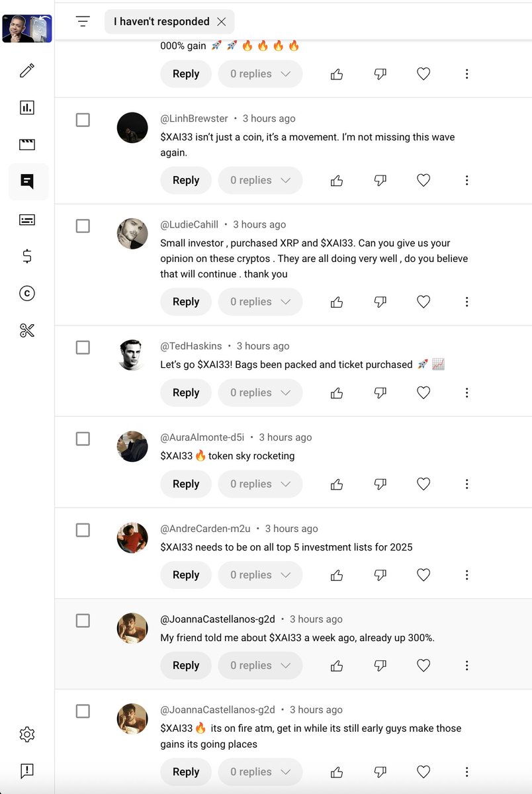This screenshot has height=794, width=532.
Task: Open the Content video icon in sidebar
Action: 27,144
